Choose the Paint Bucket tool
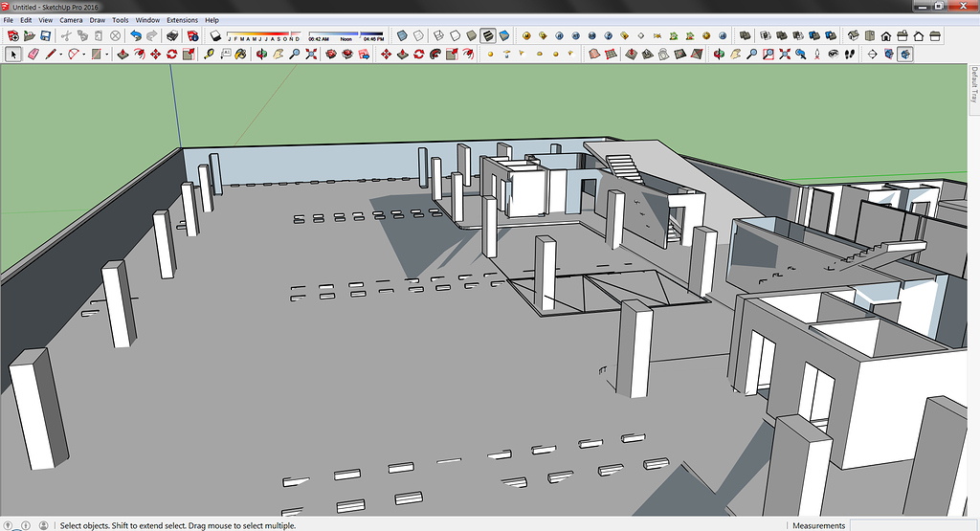 point(243,55)
